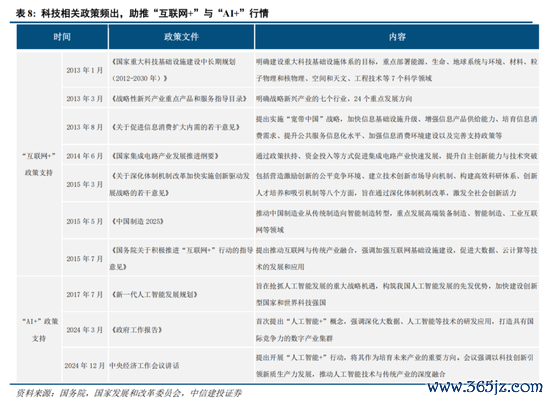Click the table title 表8 heading
550x402 pixels.
pyautogui.click(x=142, y=13)
